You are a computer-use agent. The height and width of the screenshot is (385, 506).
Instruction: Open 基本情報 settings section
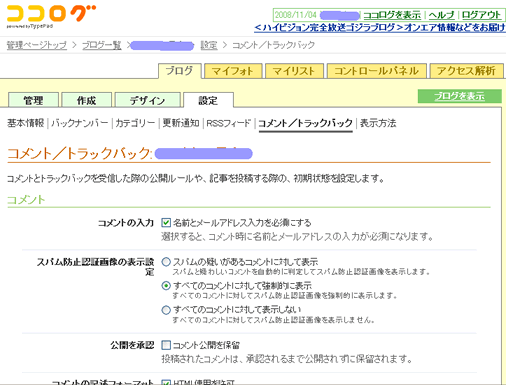pos(26,123)
